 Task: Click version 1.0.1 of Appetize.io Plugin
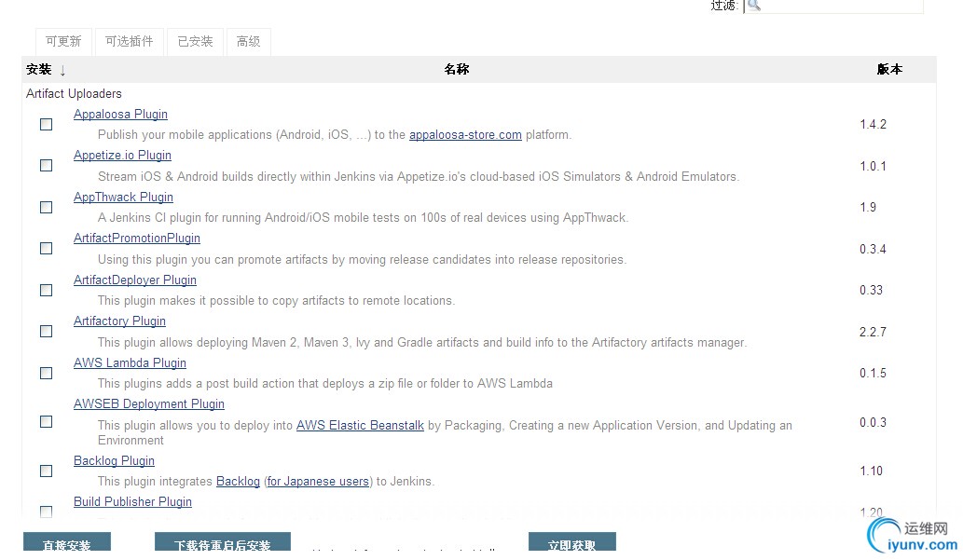pos(873,167)
